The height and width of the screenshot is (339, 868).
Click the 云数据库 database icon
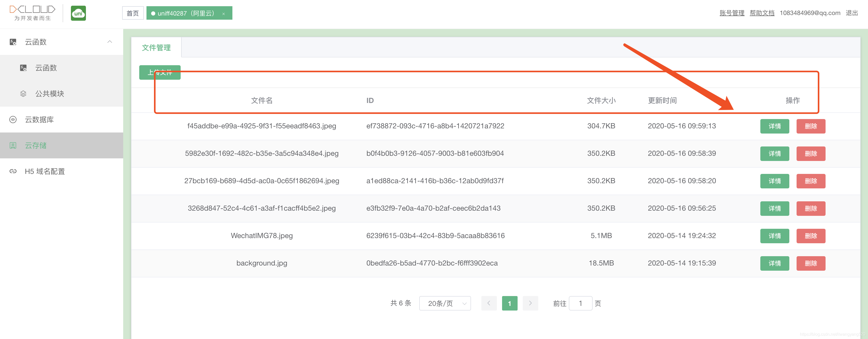coord(13,120)
